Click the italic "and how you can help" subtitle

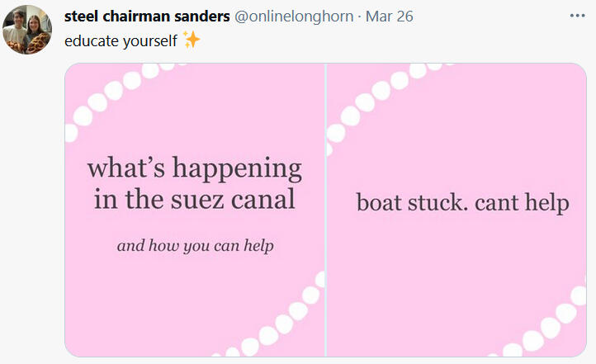pyautogui.click(x=195, y=245)
